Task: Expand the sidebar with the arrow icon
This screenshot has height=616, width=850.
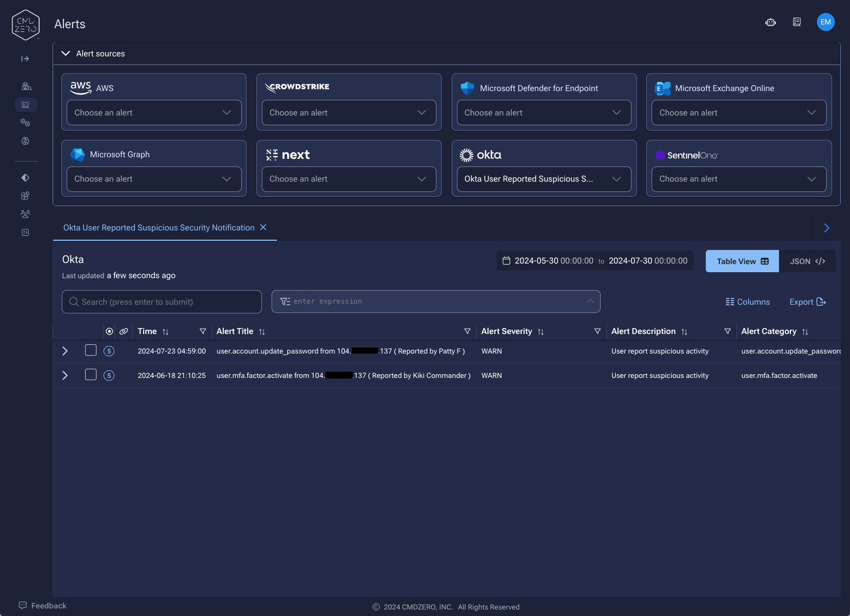Action: click(25, 59)
